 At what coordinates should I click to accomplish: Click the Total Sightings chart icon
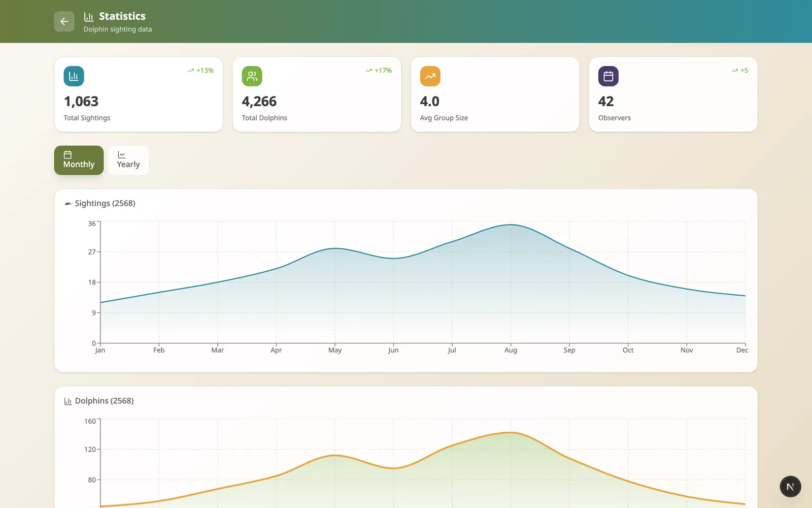click(74, 76)
